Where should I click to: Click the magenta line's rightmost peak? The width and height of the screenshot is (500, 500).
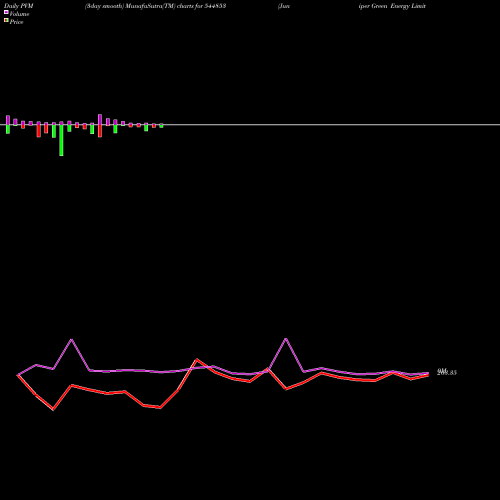[286, 339]
